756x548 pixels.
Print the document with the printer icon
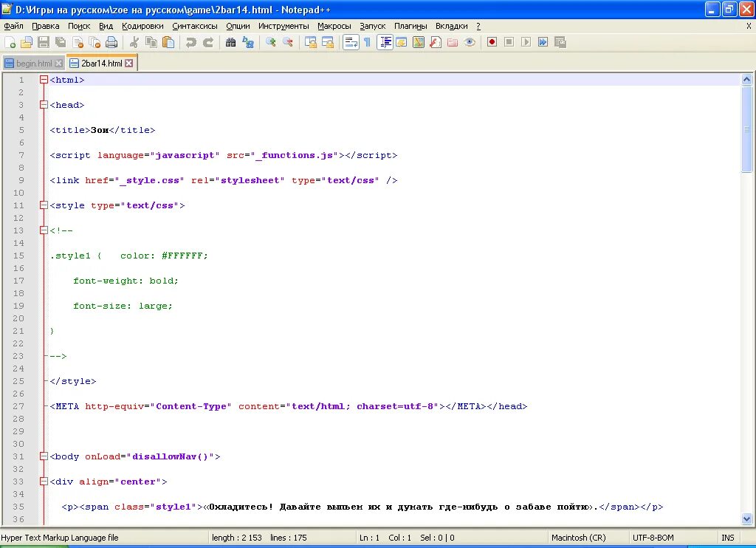pyautogui.click(x=111, y=42)
